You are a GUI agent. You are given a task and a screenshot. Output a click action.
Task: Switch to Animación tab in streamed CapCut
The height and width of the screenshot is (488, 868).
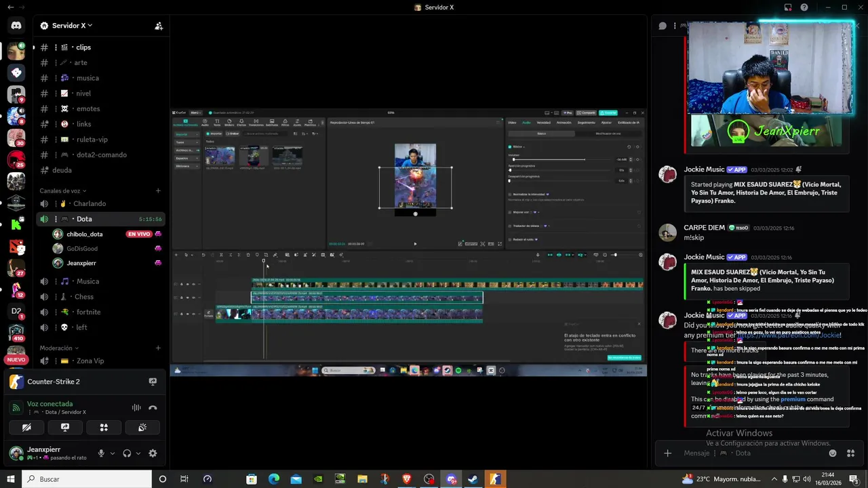[564, 123]
